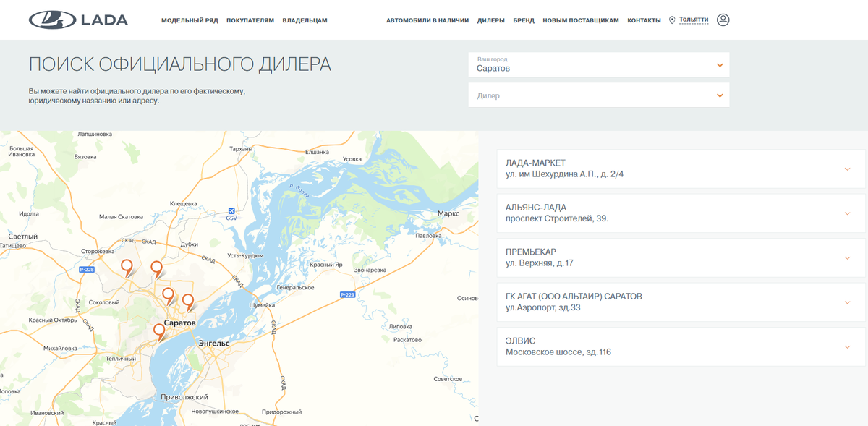Viewport: 868px width, 426px height.
Task: Select ПРЕМЬЕКАР dealer name
Action: [x=531, y=252]
